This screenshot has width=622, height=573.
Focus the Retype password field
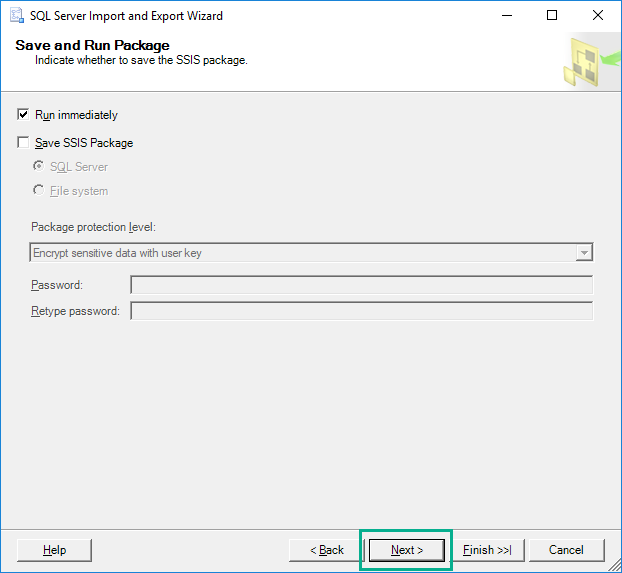361,311
